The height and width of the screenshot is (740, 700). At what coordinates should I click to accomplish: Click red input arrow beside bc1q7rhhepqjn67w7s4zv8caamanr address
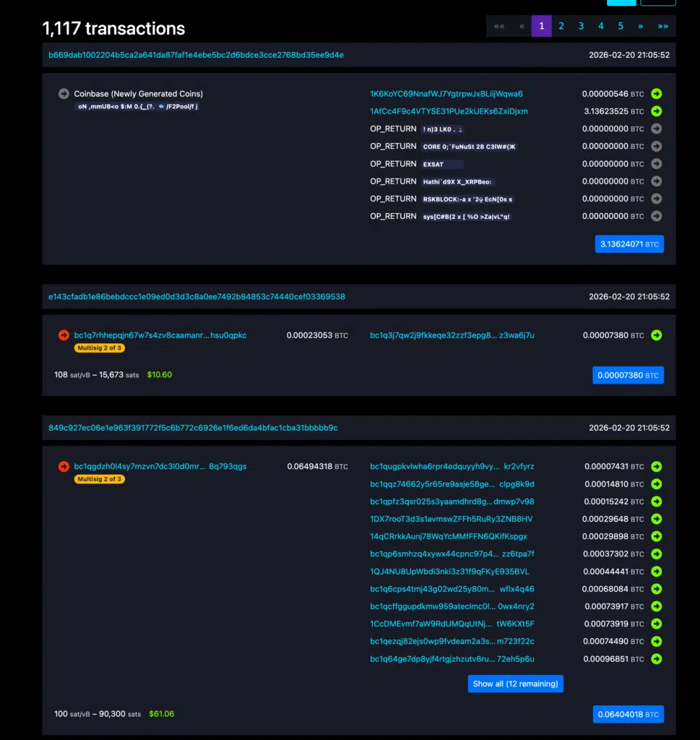64,335
